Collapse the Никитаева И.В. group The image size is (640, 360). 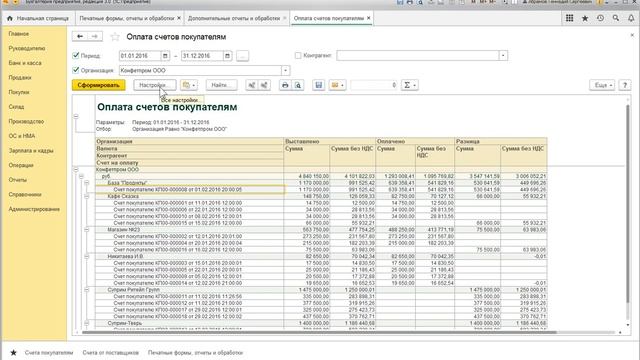point(87,256)
